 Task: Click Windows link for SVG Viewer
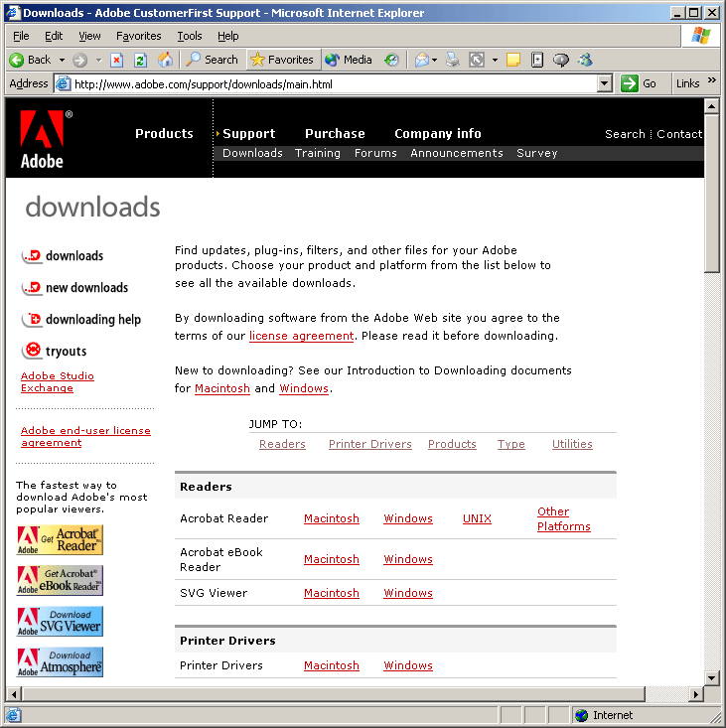pos(408,593)
